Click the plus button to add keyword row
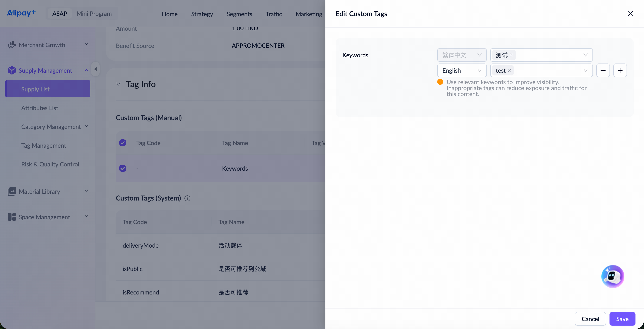The height and width of the screenshot is (329, 644). pos(620,70)
